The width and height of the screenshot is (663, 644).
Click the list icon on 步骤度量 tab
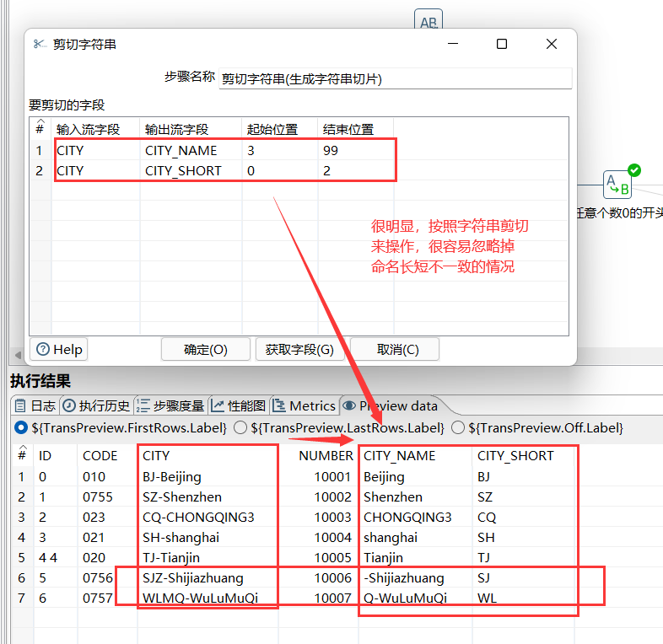click(x=143, y=405)
